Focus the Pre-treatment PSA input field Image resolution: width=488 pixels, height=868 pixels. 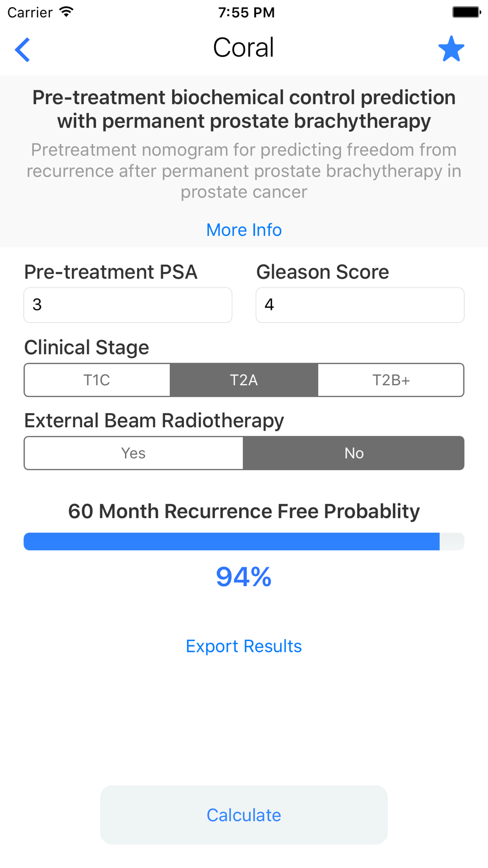pyautogui.click(x=128, y=305)
